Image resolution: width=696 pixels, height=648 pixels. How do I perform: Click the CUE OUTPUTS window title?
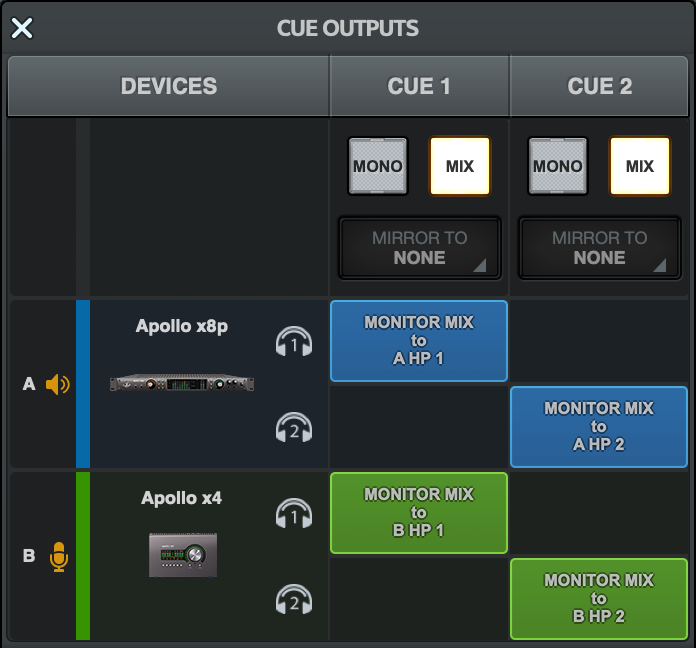point(348,28)
